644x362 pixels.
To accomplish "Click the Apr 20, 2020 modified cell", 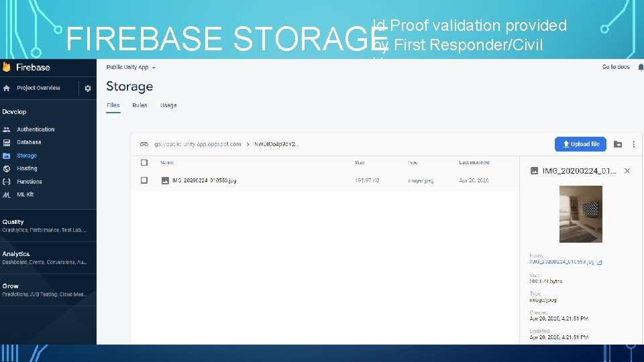I will pos(474,180).
